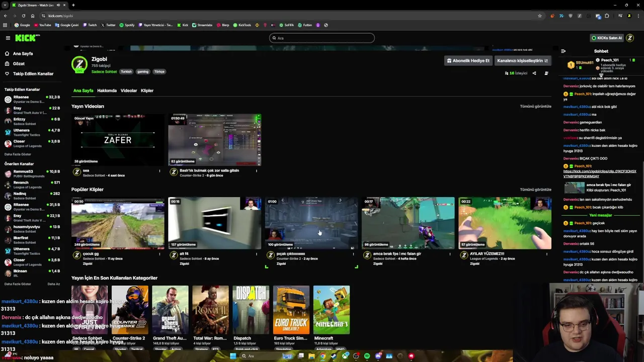Open File Explorer from the taskbar

311,356
